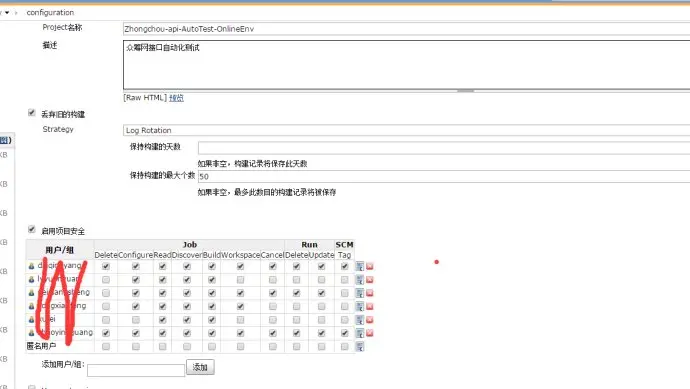Click the 用户/组 column header

coord(59,250)
